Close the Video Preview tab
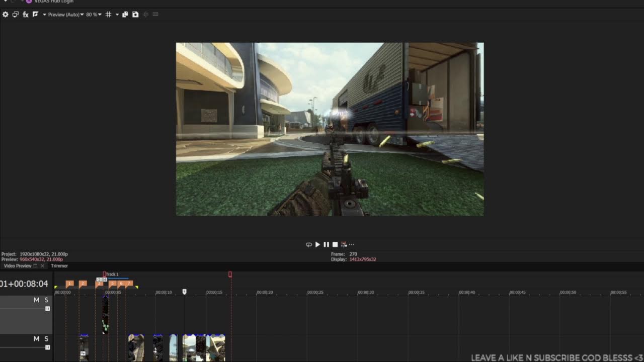The image size is (644, 362). [42, 266]
